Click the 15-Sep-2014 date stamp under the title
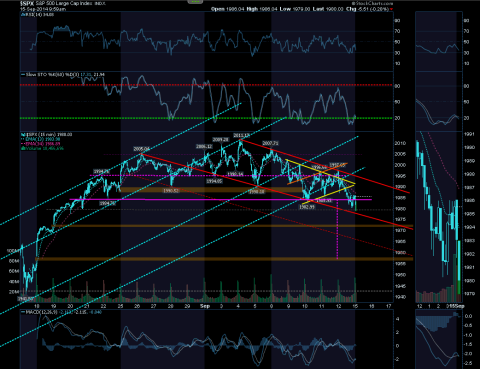 33,9
